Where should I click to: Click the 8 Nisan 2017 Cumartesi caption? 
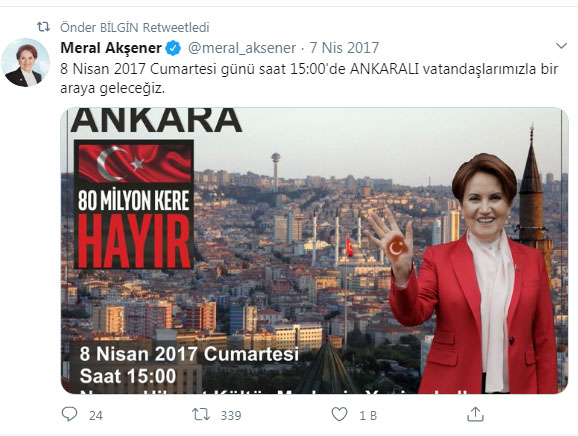[189, 354]
